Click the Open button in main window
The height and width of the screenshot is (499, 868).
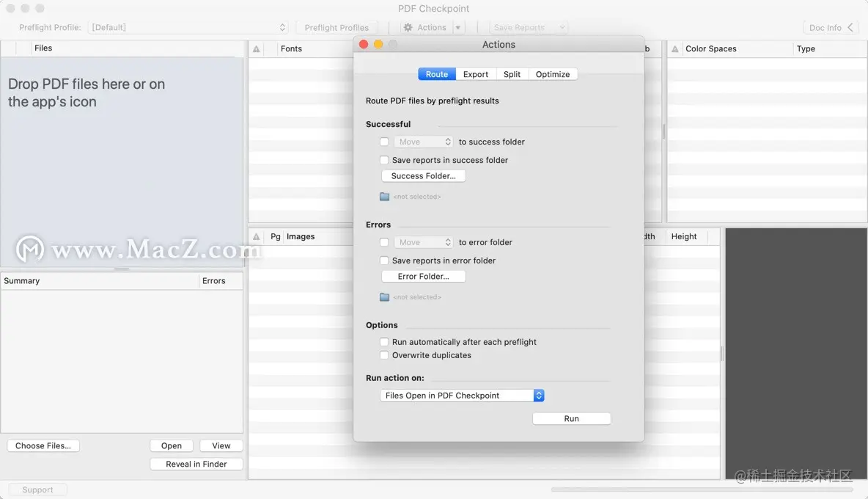coord(172,446)
